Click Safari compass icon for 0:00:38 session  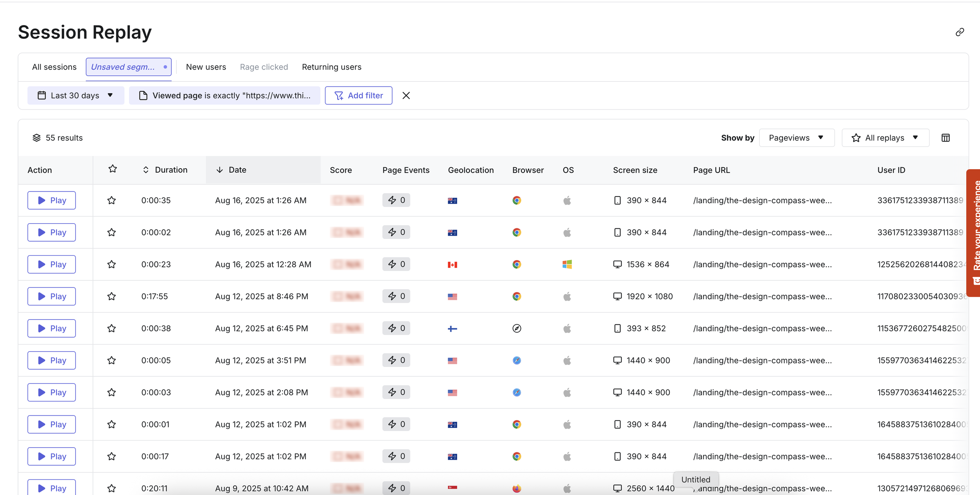coord(517,329)
